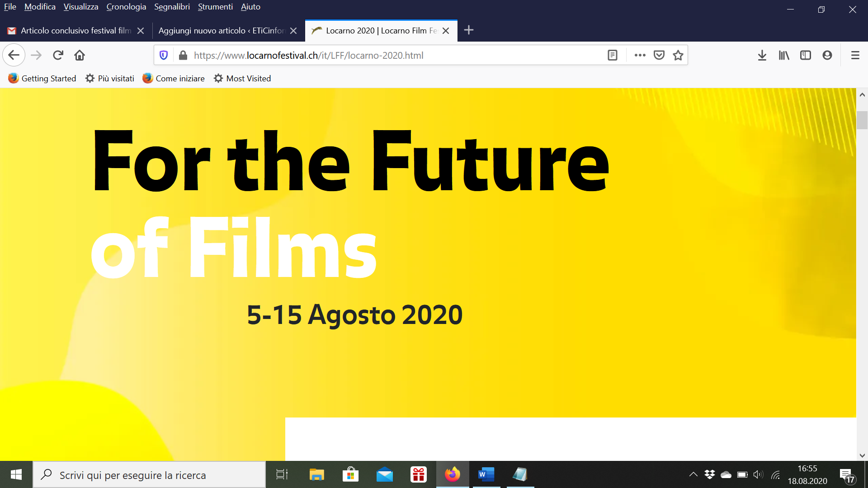
Task: Open the notepad-like app on taskbar
Action: tap(520, 474)
